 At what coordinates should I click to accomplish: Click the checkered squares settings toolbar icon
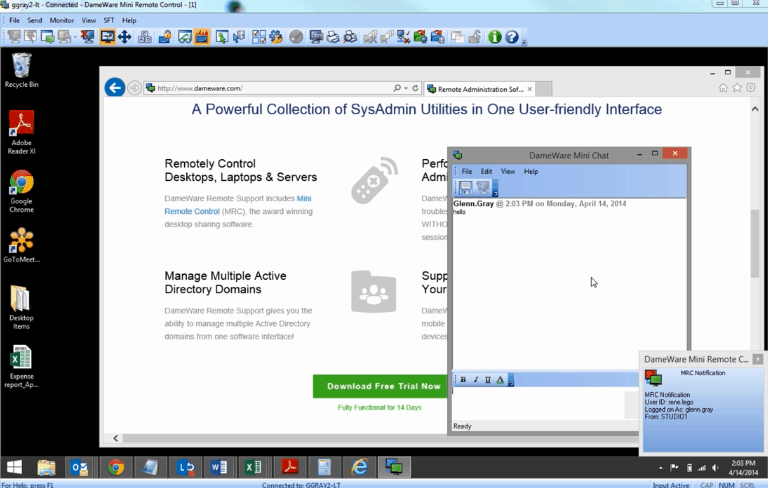click(x=259, y=37)
